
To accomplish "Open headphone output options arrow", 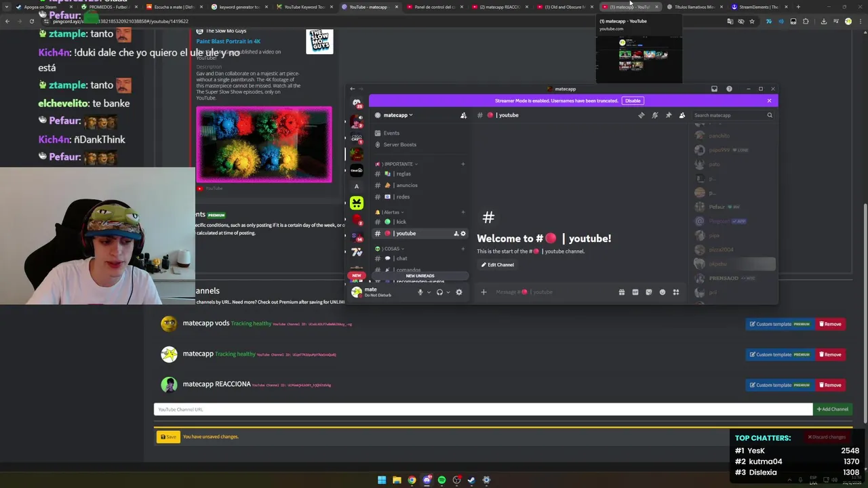I will click(448, 292).
